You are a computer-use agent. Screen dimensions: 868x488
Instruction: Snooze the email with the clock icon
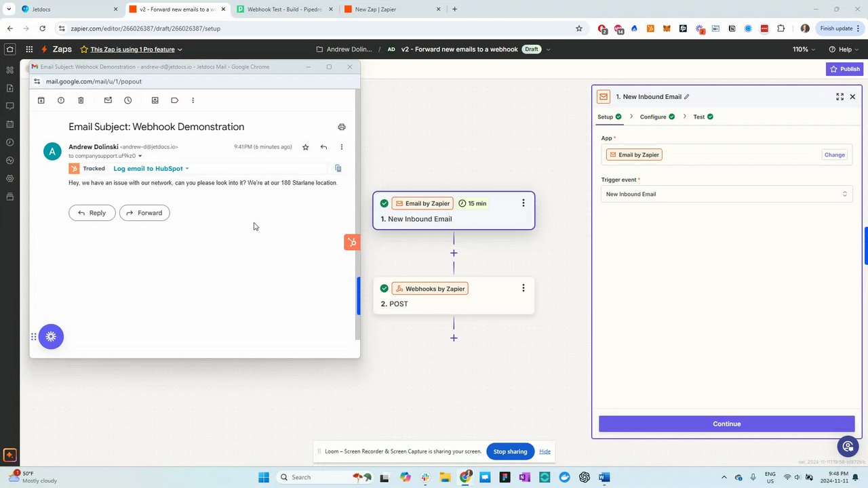127,100
